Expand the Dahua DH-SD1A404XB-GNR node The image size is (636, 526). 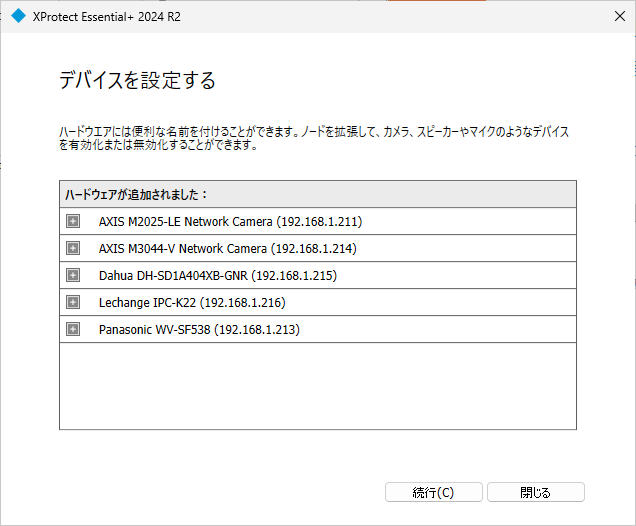(73, 275)
